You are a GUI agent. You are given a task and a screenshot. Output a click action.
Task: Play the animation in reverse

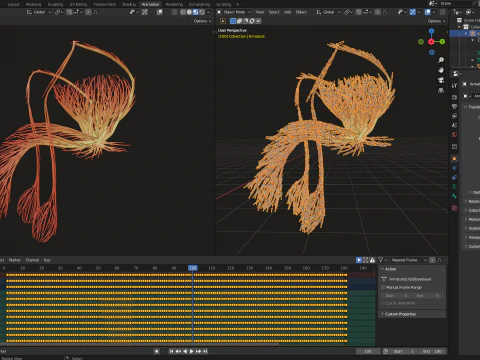pos(185,351)
